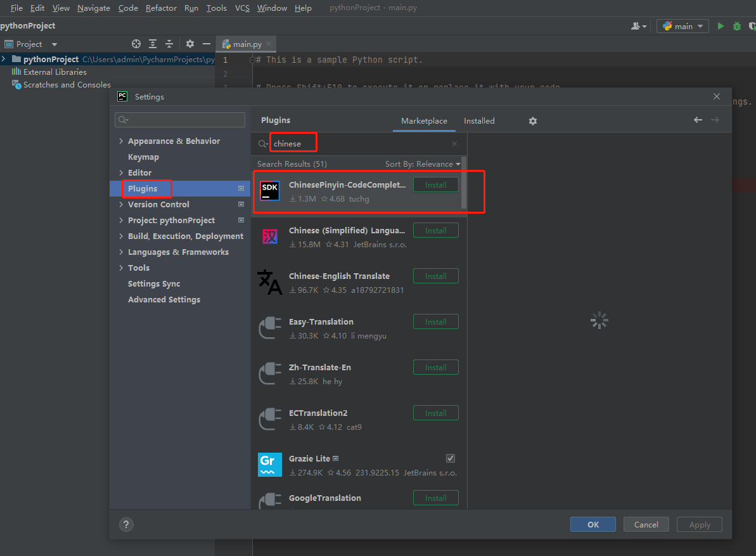Click the ChinesePinyin-CodeCompletion SDK plugin icon
756x556 pixels.
[269, 191]
